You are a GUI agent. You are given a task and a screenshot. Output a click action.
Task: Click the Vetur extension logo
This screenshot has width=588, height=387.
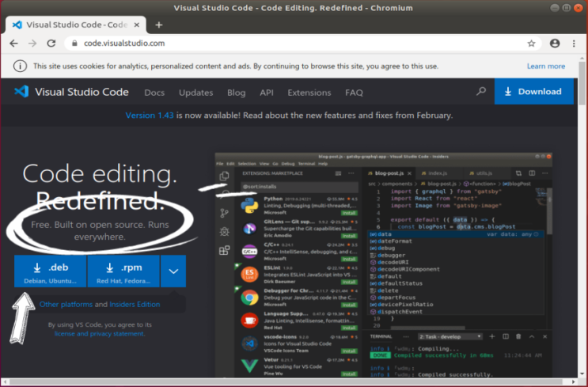[x=249, y=366]
